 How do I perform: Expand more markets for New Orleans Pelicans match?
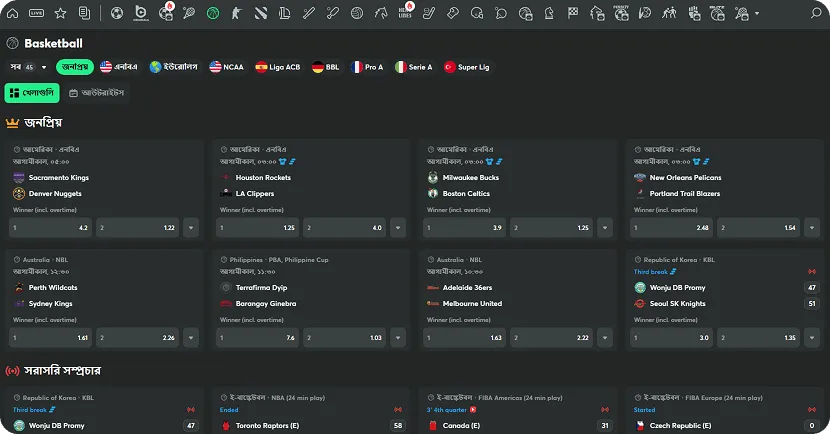tap(812, 228)
